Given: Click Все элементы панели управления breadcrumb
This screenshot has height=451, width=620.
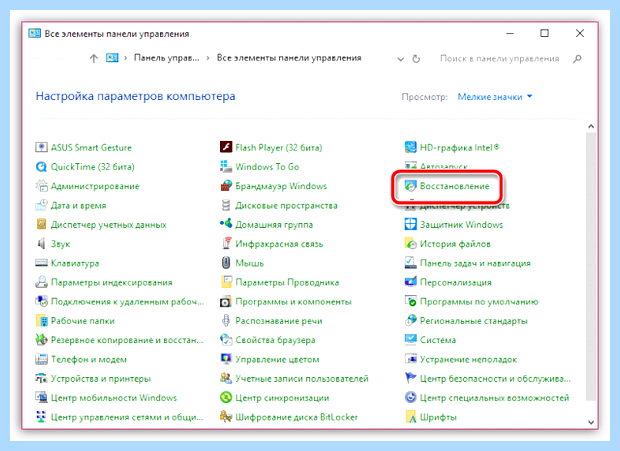Looking at the screenshot, I should tap(289, 58).
